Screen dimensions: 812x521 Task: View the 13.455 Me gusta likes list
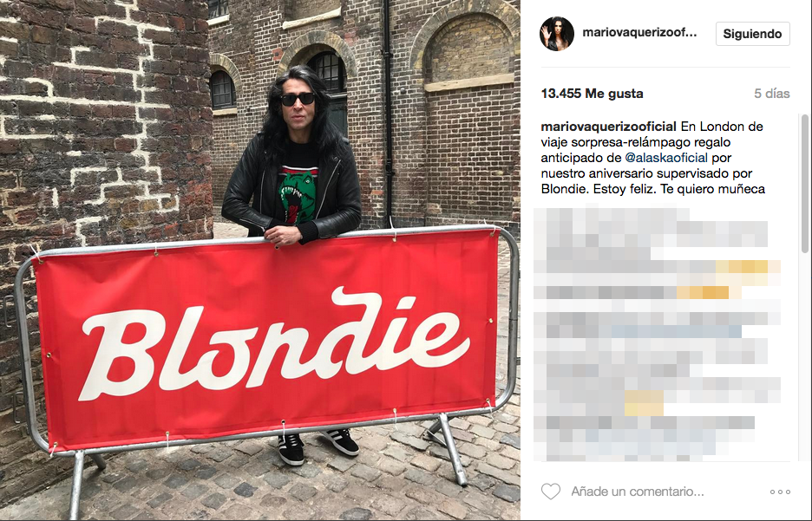point(592,94)
